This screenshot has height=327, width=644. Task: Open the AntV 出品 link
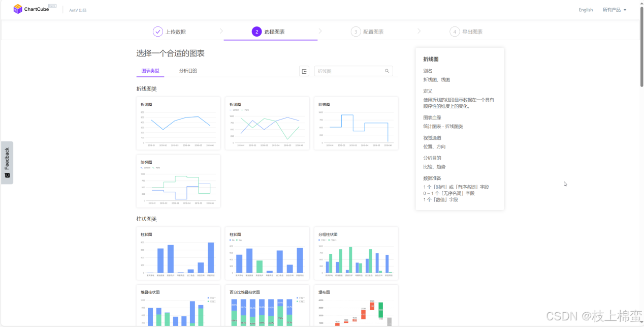pos(78,10)
